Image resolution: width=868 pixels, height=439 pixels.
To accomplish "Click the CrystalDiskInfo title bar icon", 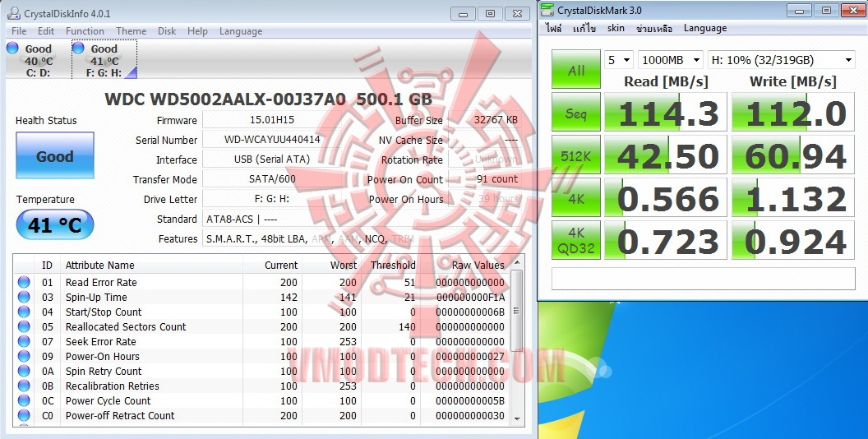I will 14,12.
